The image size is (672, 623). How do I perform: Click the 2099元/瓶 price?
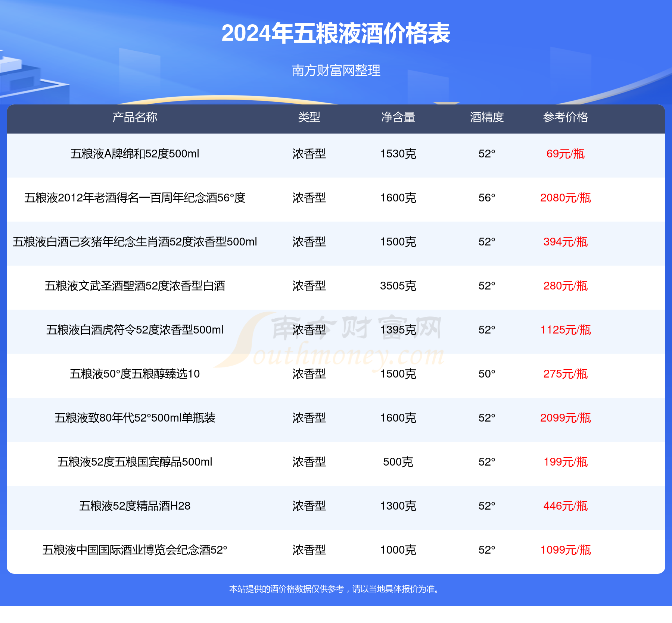click(566, 418)
